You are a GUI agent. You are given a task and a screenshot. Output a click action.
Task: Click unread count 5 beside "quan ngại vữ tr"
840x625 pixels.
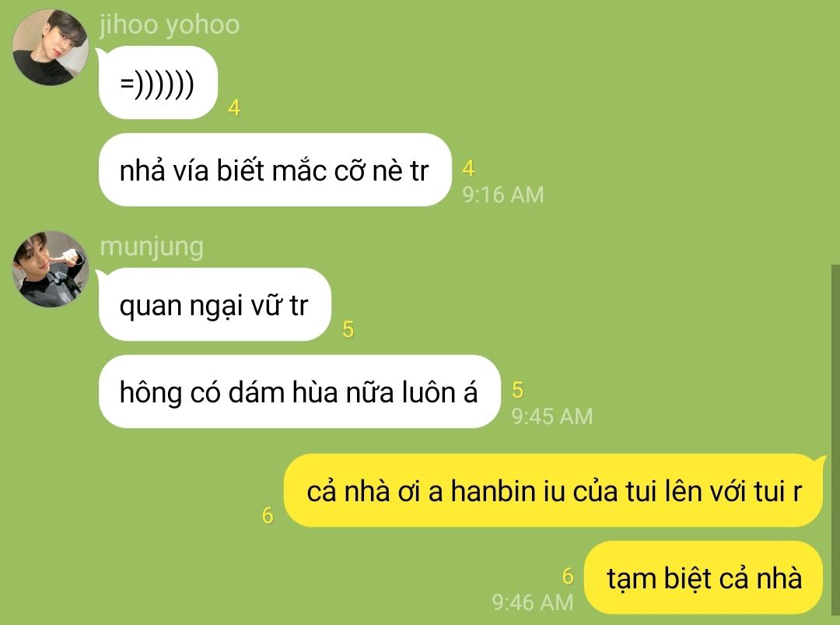348,330
